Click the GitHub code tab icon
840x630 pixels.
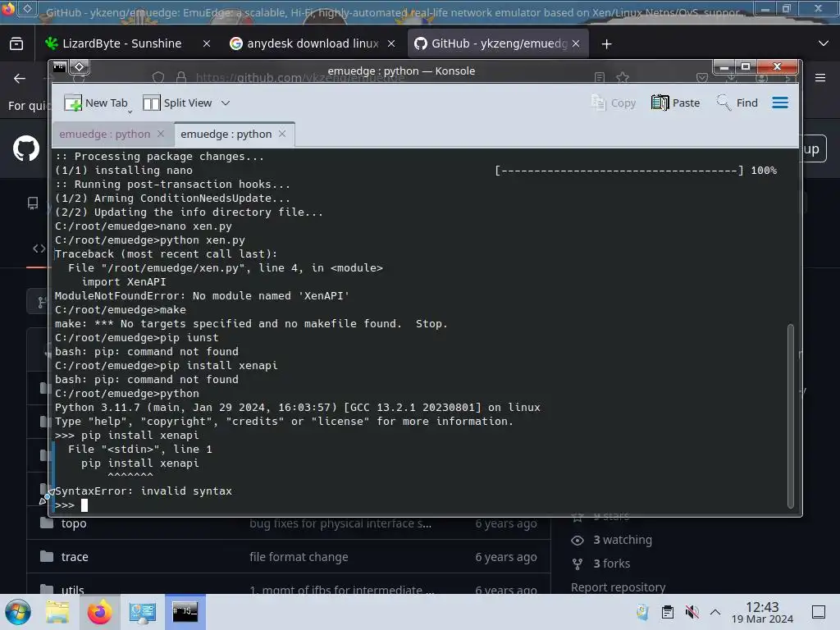(x=39, y=249)
